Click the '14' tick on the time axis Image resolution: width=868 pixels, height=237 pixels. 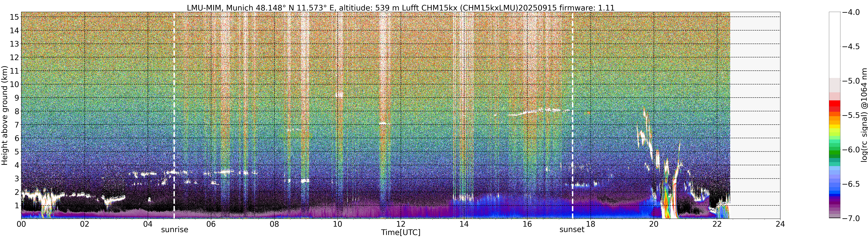coord(464,224)
